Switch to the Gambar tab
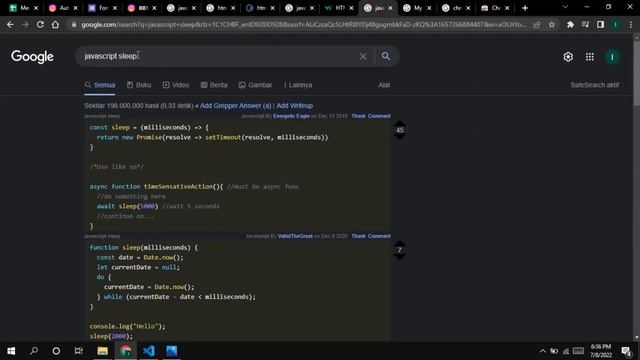 tap(256, 85)
